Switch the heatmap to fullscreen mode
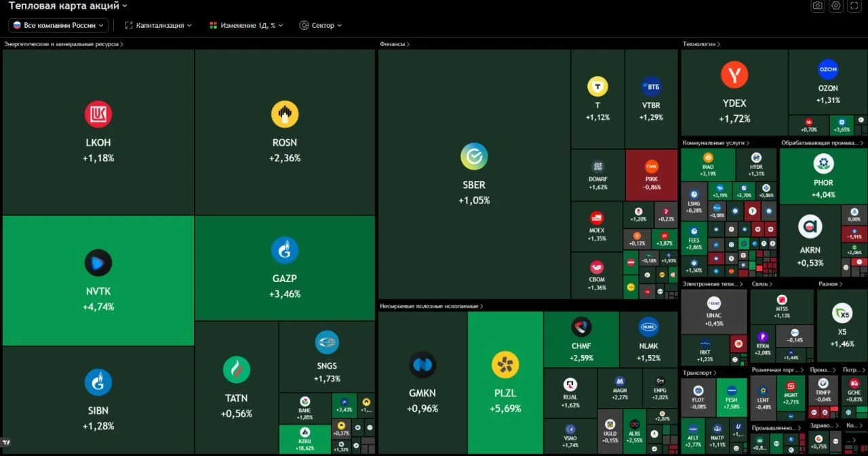This screenshot has height=456, width=868. click(x=854, y=5)
